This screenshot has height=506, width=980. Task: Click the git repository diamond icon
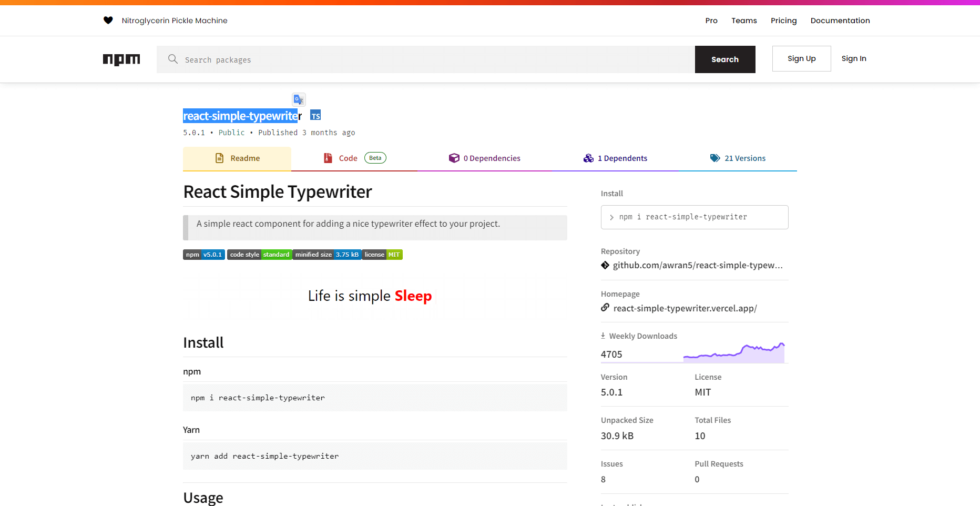click(605, 265)
